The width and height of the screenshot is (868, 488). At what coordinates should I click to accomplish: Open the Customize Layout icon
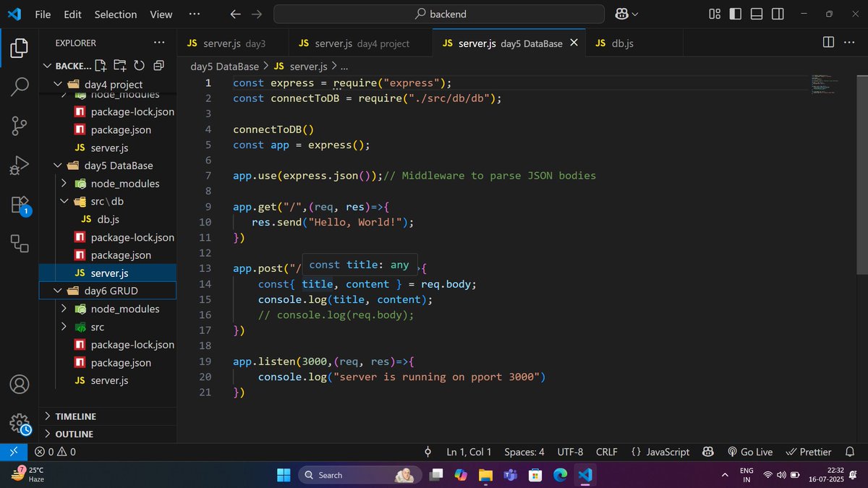click(715, 14)
